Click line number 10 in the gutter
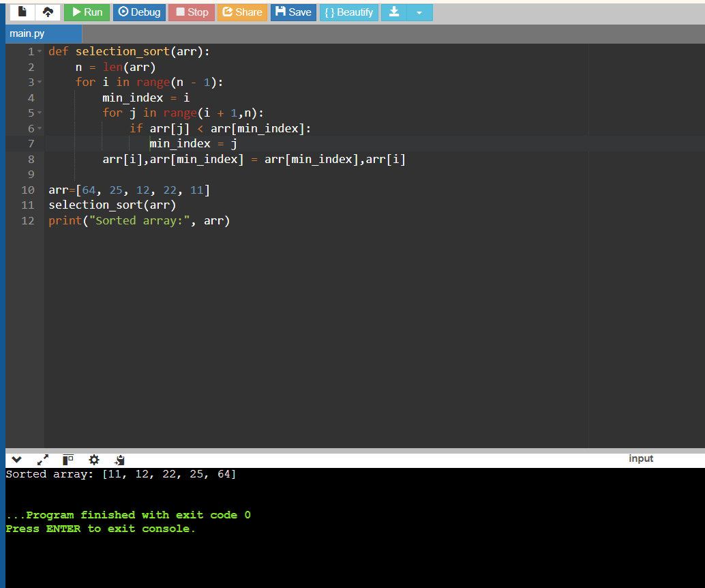Screen dimensions: 705x588 coord(27,190)
